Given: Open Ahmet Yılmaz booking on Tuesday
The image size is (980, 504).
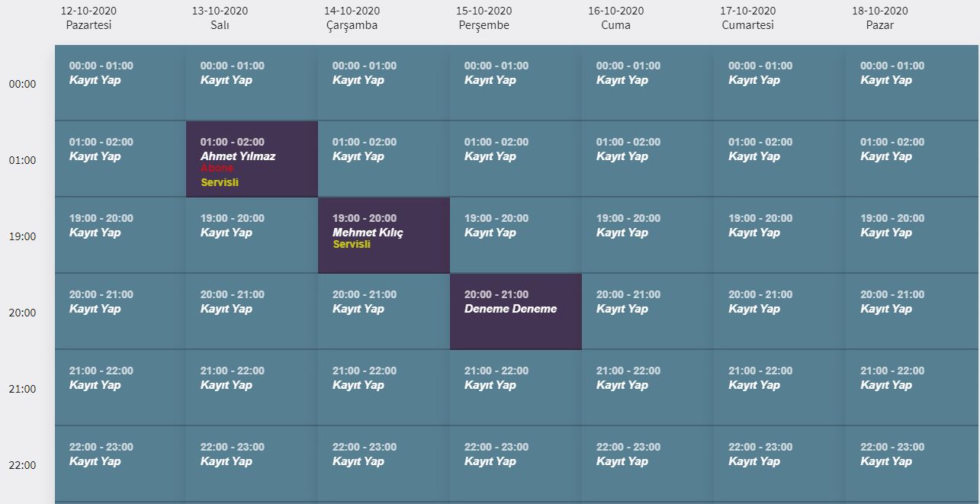Looking at the screenshot, I should (x=238, y=156).
